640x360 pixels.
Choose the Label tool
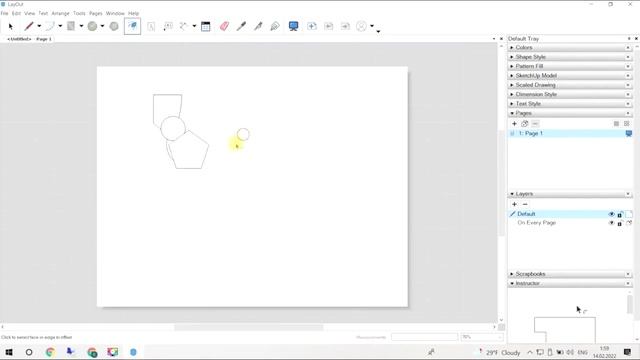pyautogui.click(x=168, y=27)
